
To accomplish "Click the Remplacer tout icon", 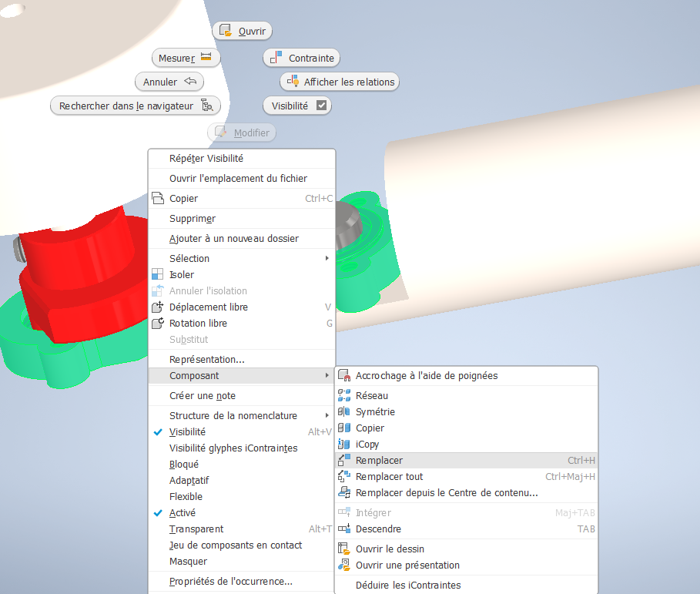I will click(344, 477).
